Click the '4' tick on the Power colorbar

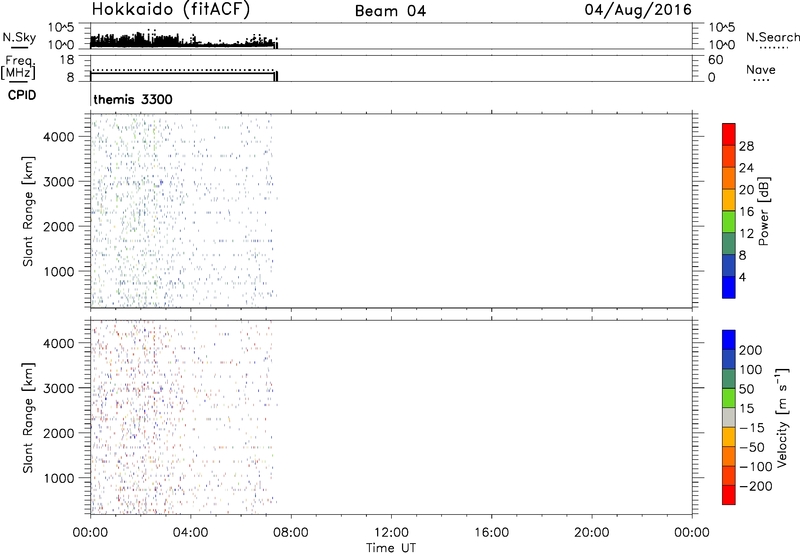coord(742,277)
